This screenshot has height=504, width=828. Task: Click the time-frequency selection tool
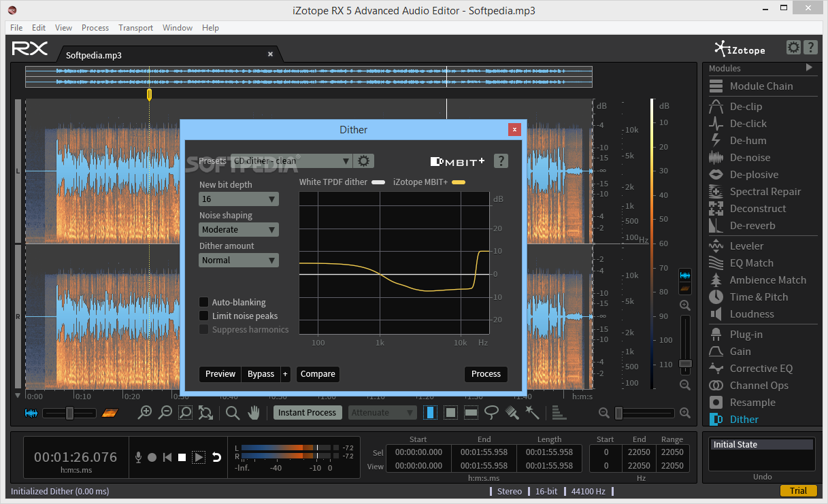click(450, 412)
